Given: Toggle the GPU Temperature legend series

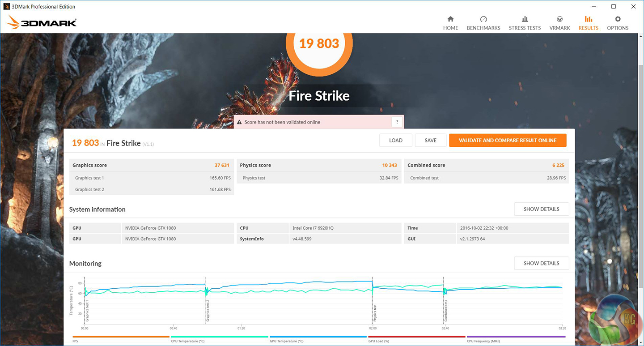Looking at the screenshot, I should tap(318, 337).
